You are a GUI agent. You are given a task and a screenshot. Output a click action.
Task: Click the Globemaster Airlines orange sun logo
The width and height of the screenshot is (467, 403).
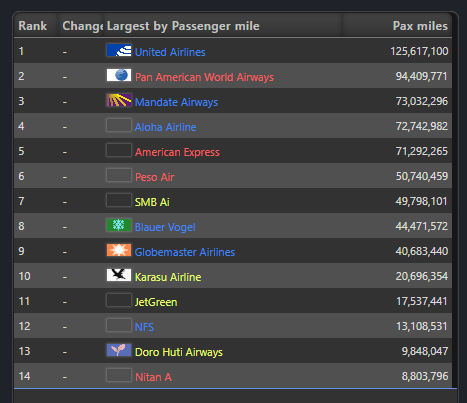point(119,250)
